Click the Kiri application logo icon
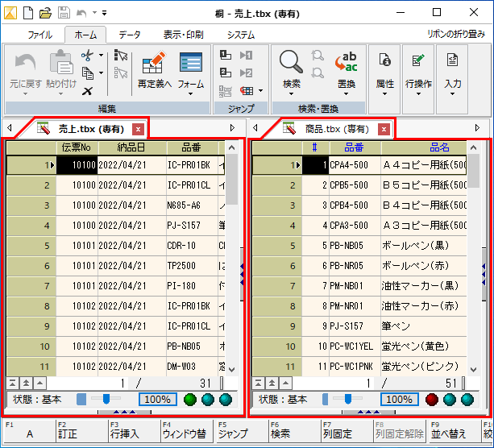Viewport: 494px width, 448px height. 10,13
